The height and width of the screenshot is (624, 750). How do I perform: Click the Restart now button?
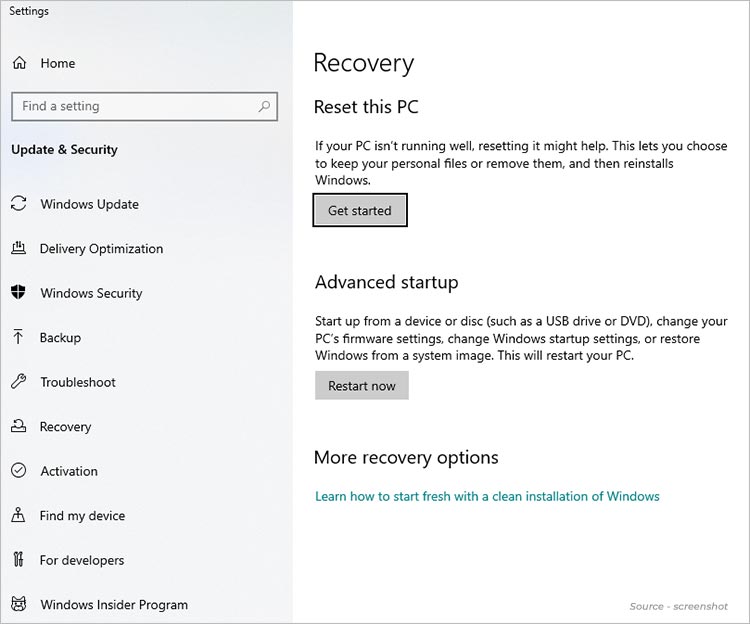(x=362, y=385)
